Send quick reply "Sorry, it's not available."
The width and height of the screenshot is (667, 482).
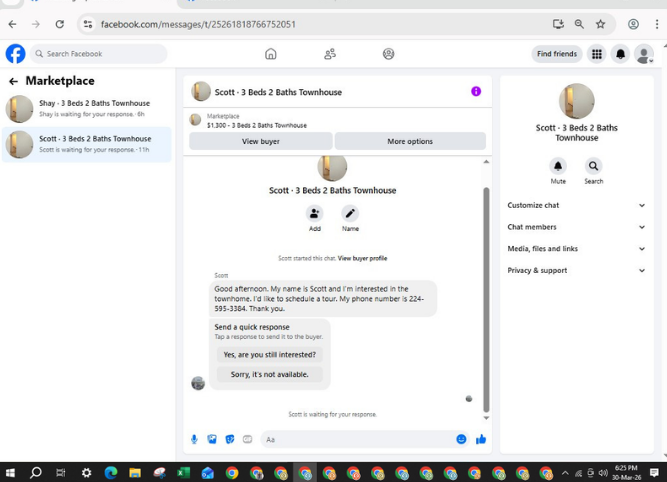coord(270,374)
